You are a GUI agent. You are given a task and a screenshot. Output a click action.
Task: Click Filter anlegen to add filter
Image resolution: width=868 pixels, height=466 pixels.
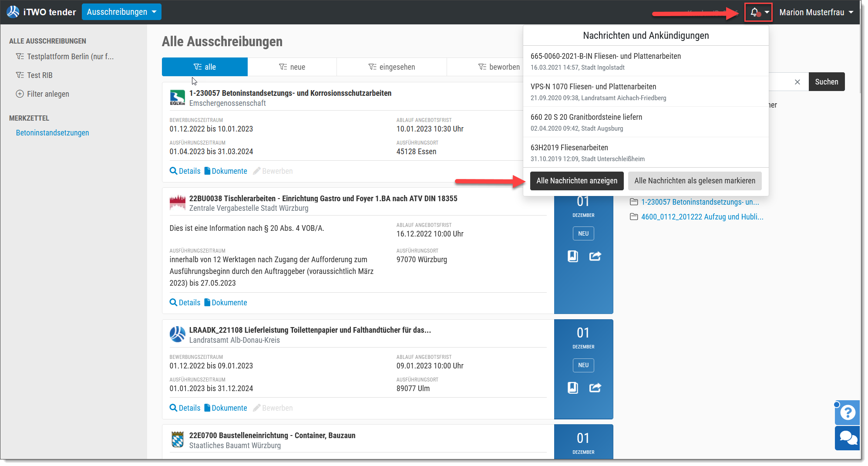43,94
